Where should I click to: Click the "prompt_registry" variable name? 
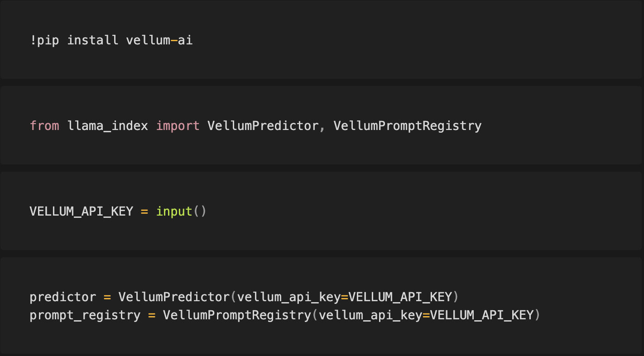85,315
